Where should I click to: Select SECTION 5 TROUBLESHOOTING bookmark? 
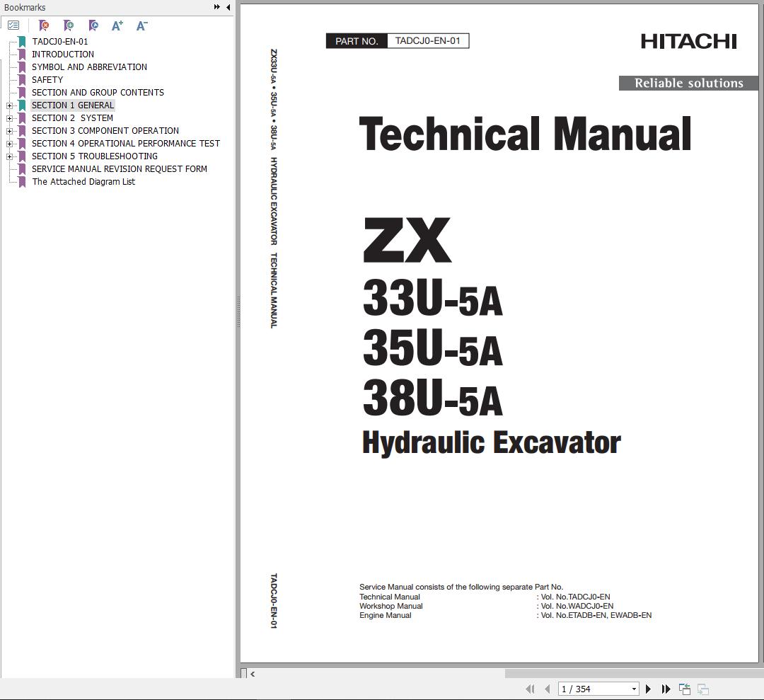(95, 156)
